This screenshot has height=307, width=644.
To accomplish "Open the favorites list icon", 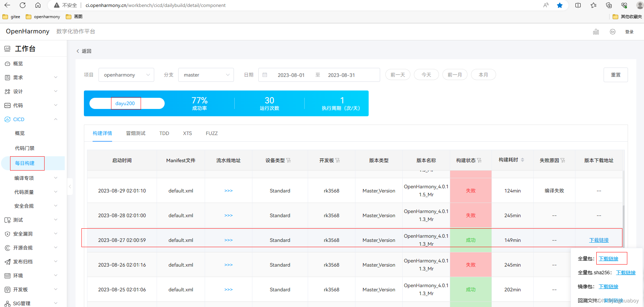I will pos(594,5).
